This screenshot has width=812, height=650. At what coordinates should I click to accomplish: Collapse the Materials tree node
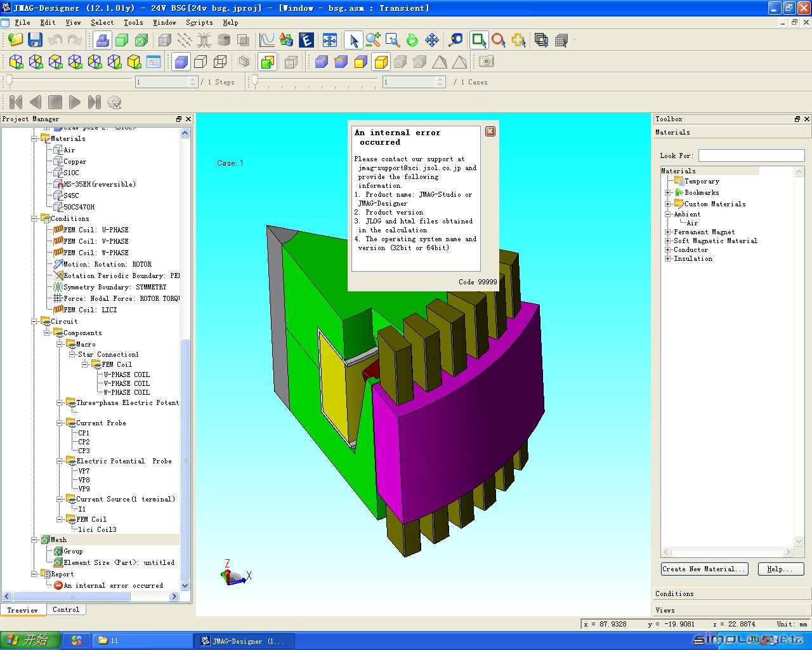tap(34, 138)
